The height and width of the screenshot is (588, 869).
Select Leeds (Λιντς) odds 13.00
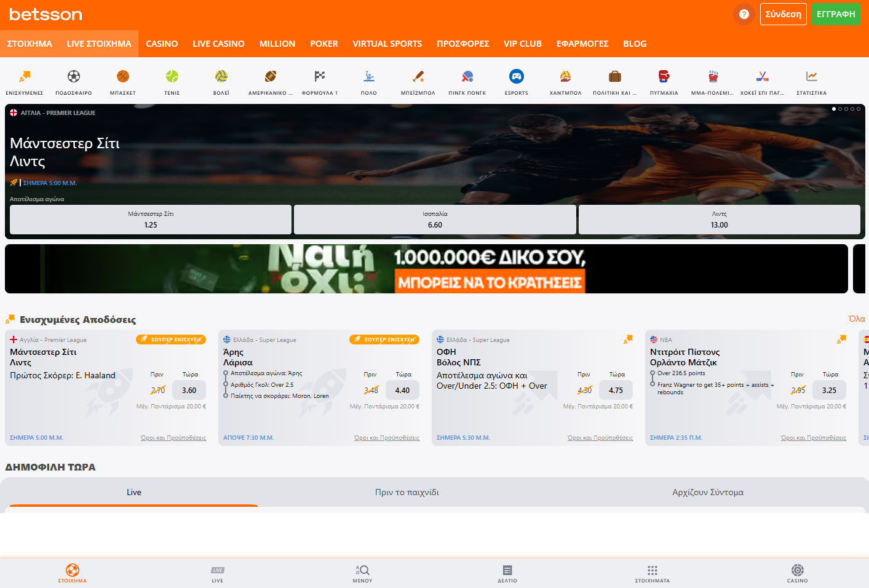click(719, 220)
